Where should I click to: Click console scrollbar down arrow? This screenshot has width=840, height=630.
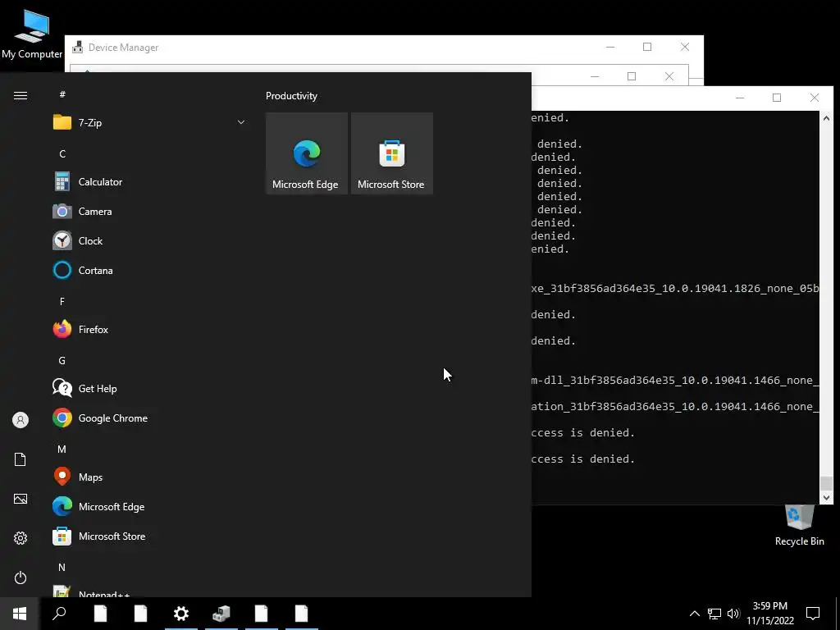point(826,498)
